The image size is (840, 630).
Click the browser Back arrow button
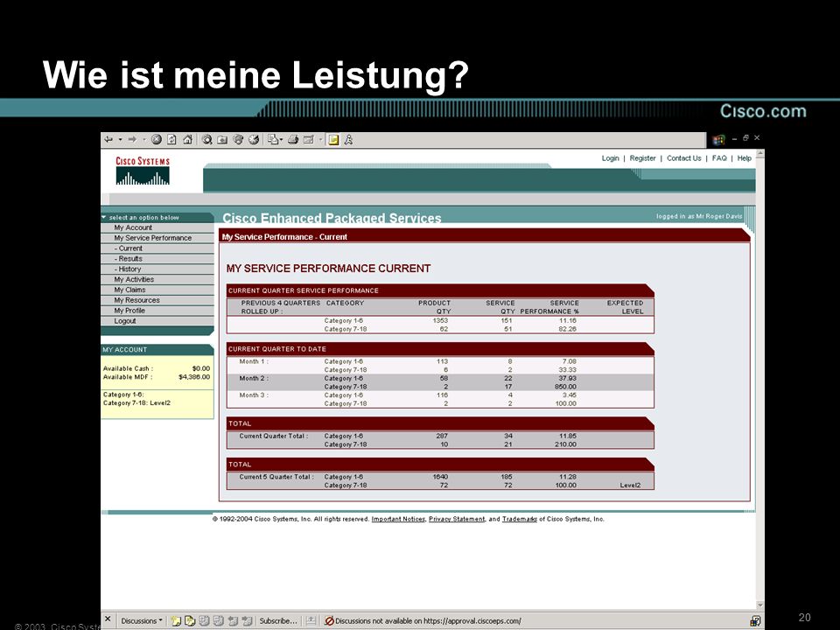coord(108,140)
